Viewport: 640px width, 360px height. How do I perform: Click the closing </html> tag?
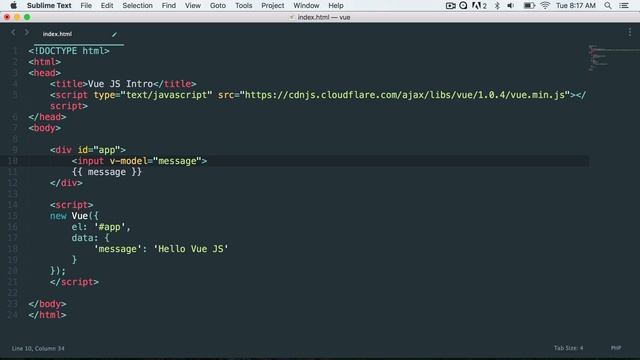(47, 315)
